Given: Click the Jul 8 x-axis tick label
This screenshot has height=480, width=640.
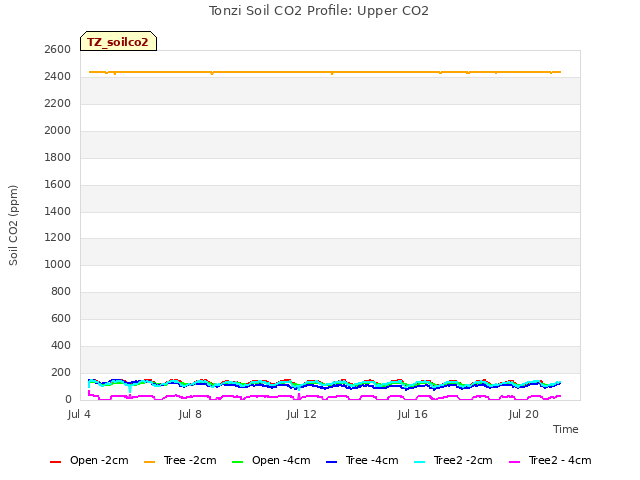Looking at the screenshot, I should point(190,414).
